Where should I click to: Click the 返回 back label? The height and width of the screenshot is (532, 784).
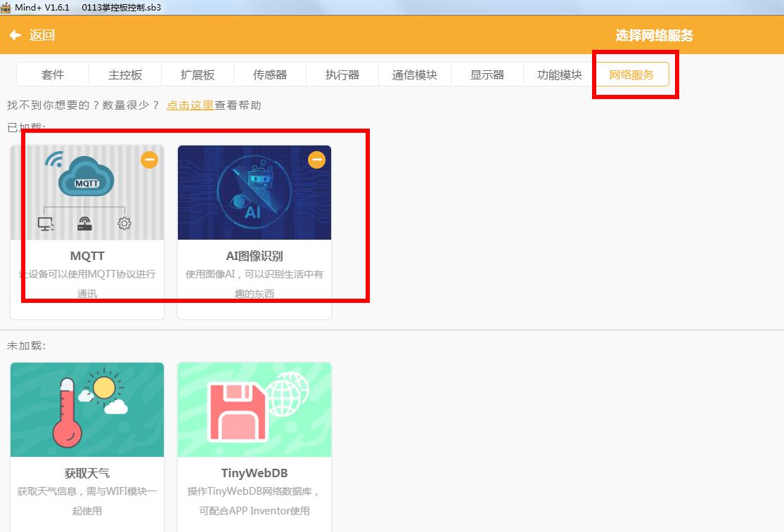[42, 35]
